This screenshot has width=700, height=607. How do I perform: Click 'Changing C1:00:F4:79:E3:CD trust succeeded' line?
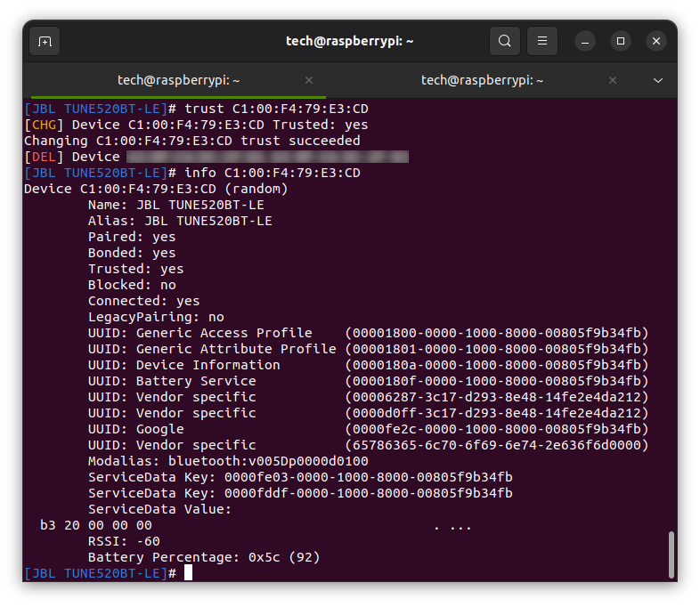[192, 141]
